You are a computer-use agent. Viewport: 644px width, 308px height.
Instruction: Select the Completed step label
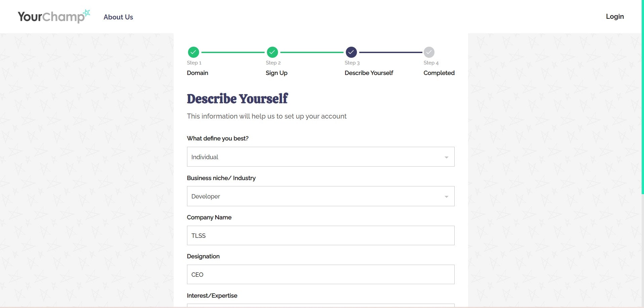439,73
